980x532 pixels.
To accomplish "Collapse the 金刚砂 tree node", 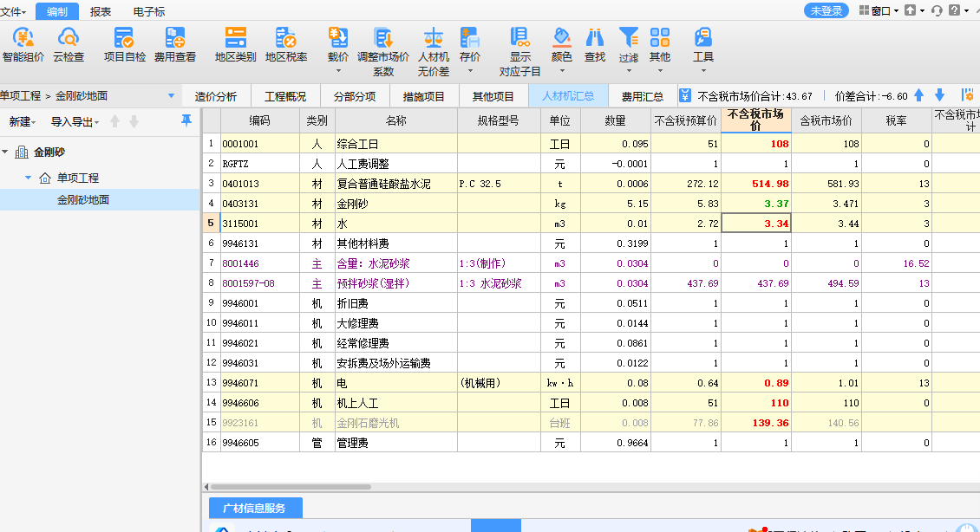I will click(x=5, y=152).
